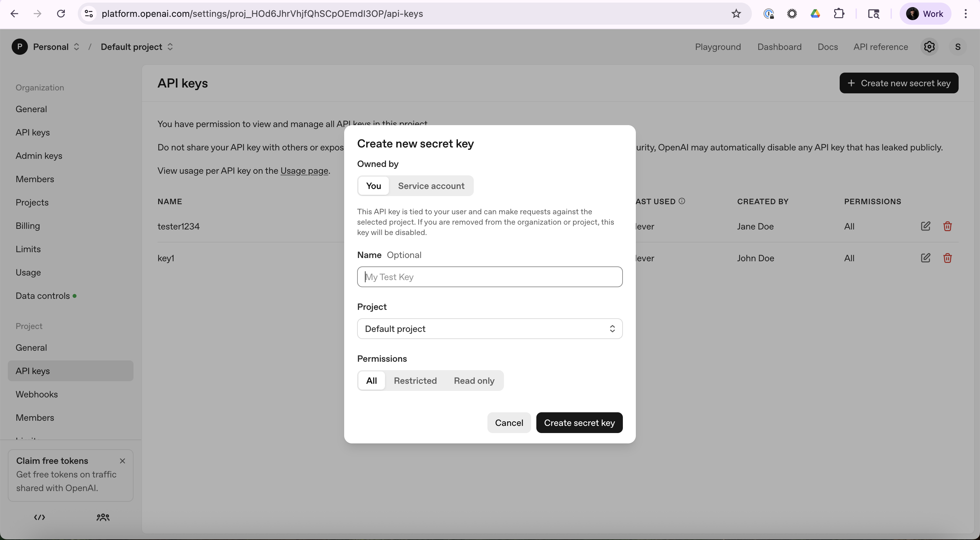Edit the tester1234 key
This screenshot has height=540, width=980.
click(x=926, y=226)
